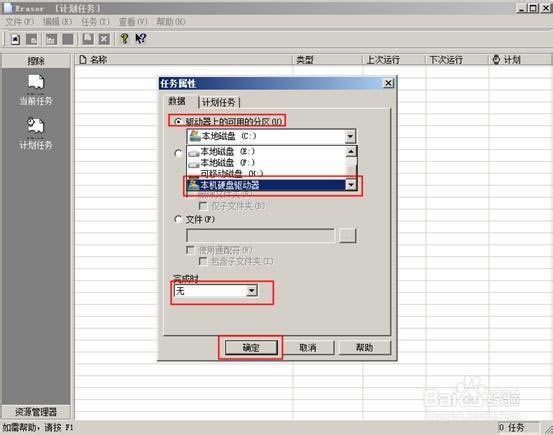
Task: Open the 任务 menu in menu bar
Action: tap(95, 22)
